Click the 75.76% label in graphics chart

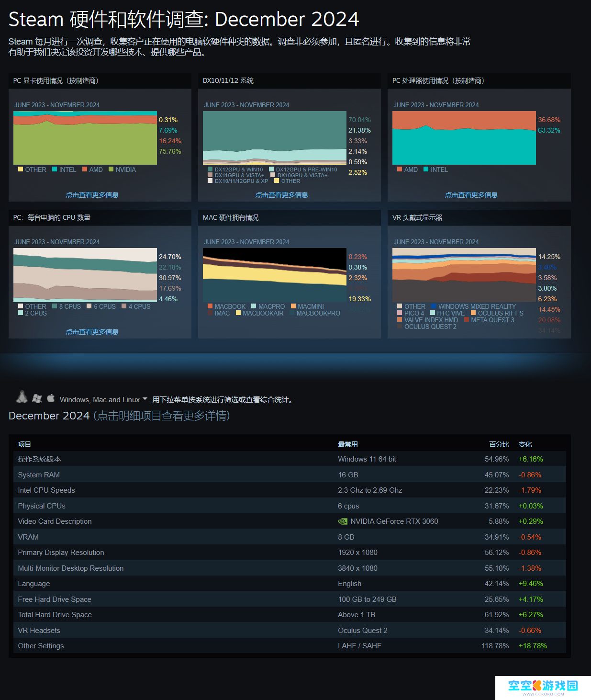170,151
